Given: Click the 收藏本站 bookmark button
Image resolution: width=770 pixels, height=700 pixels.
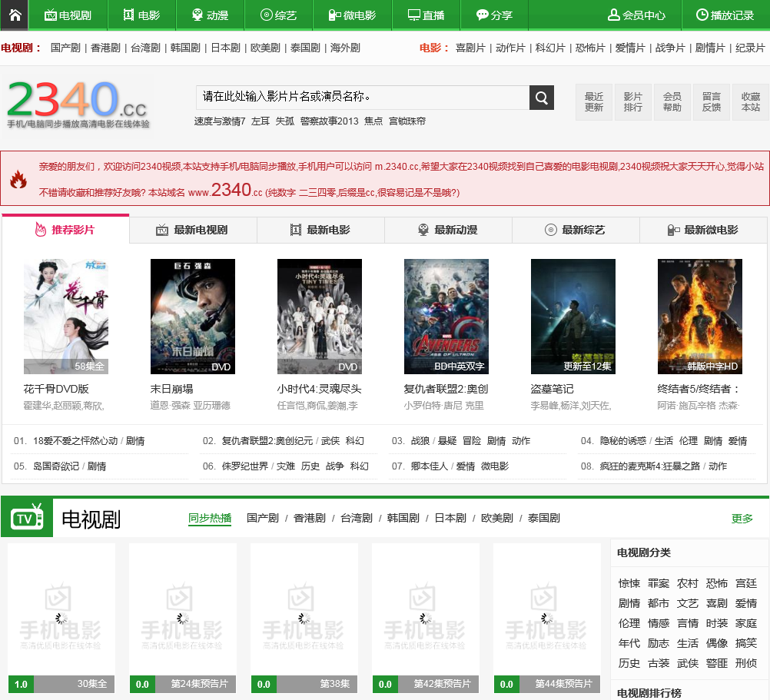Looking at the screenshot, I should coord(751,102).
